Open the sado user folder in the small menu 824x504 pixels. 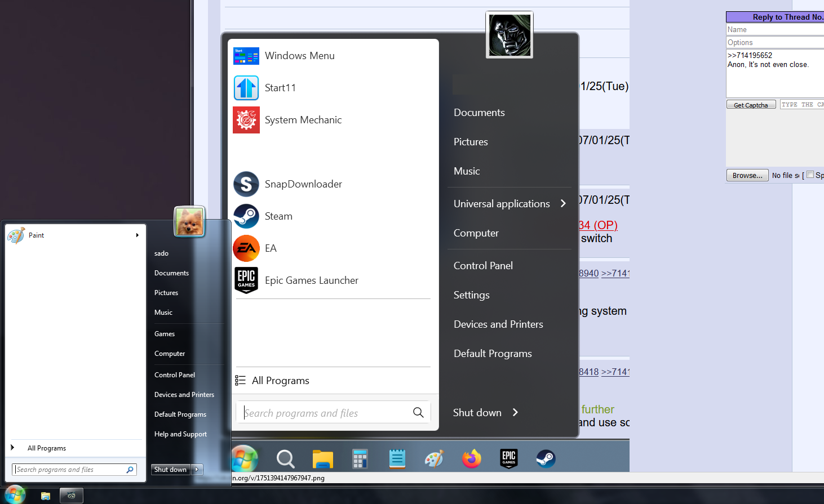pos(161,253)
